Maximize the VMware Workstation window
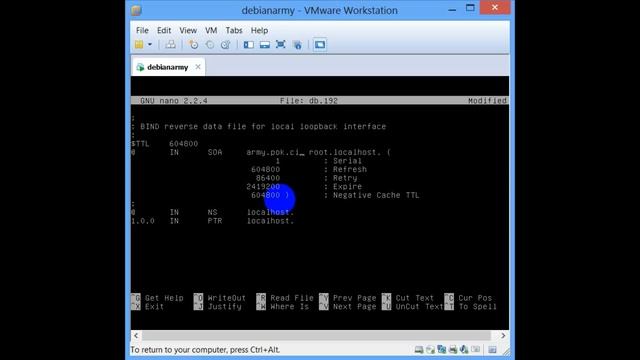The image size is (640, 360). [470, 8]
